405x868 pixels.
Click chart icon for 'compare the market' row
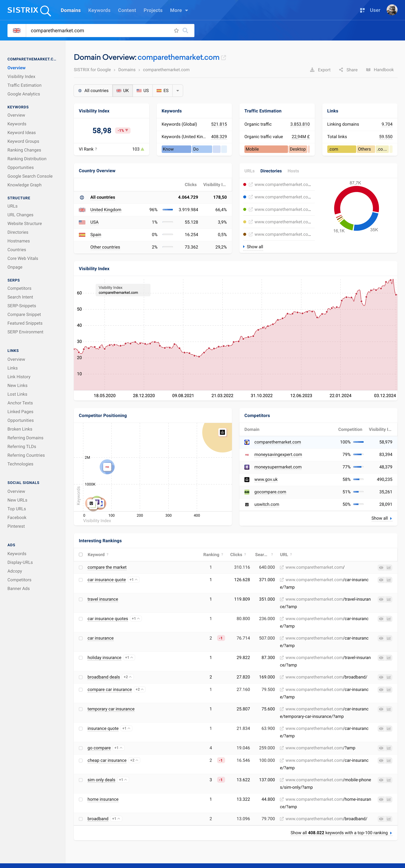(x=389, y=567)
